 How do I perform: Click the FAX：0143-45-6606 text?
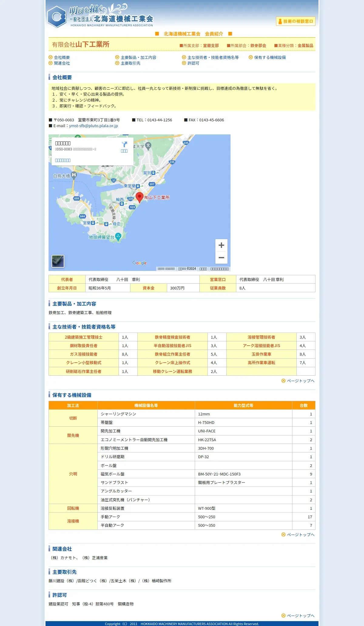(206, 120)
